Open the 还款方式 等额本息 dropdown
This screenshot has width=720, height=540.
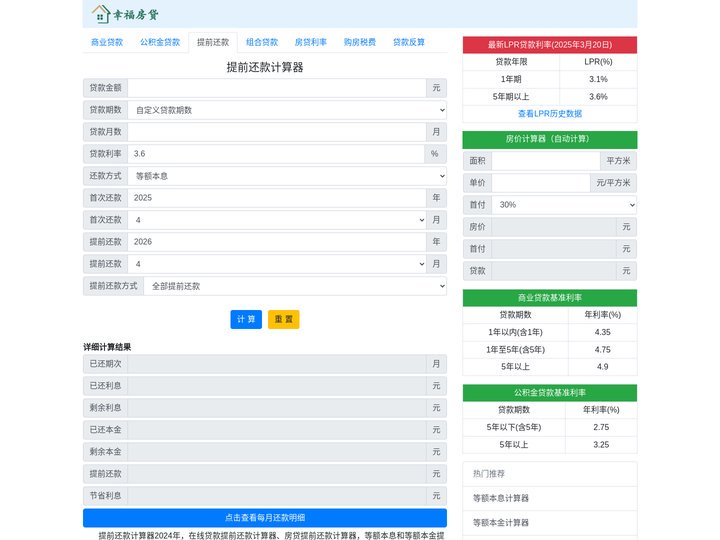point(287,176)
